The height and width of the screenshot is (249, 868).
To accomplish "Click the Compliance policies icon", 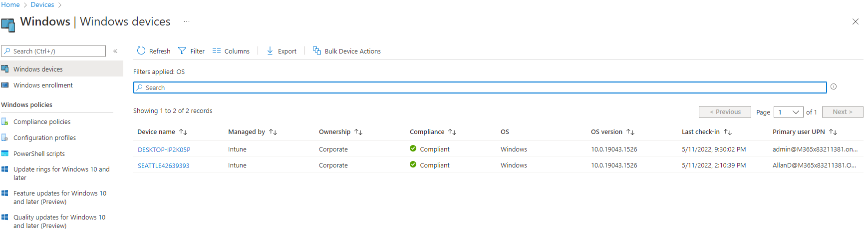I will point(5,121).
